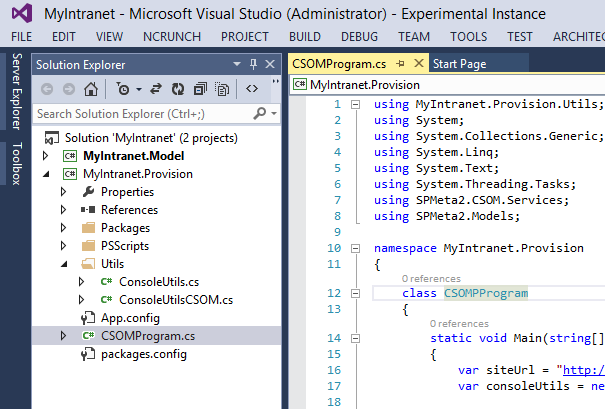Select packages.config file
Viewport: 605px width, 409px height.
tap(144, 354)
